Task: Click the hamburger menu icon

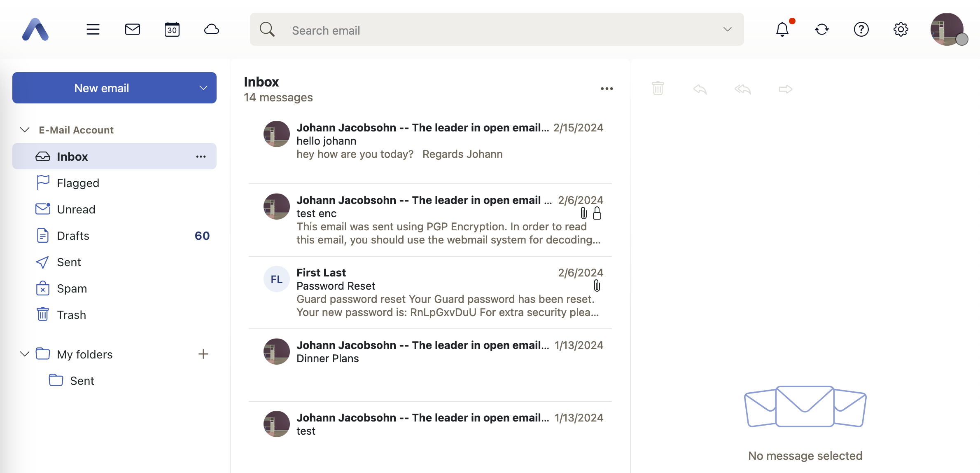Action: [x=93, y=29]
